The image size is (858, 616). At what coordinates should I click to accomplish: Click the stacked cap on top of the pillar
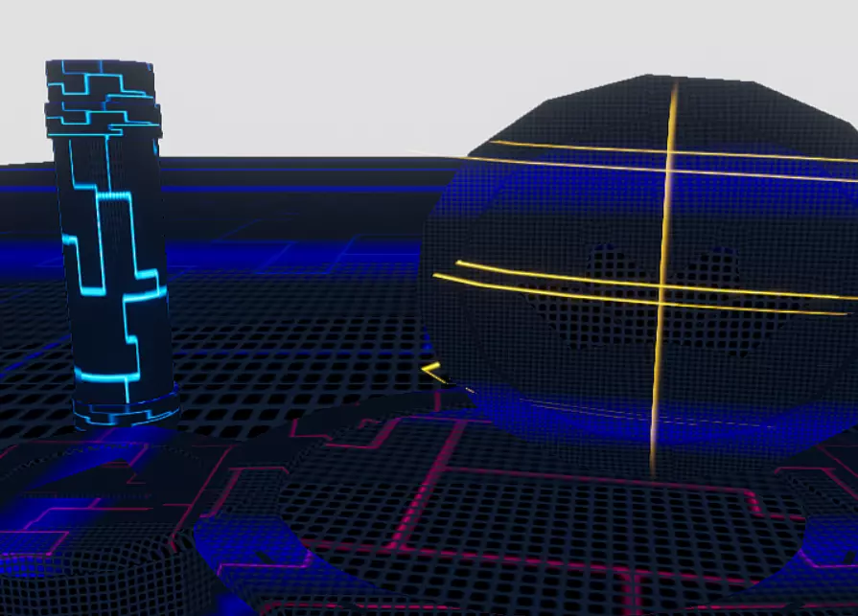point(102,96)
